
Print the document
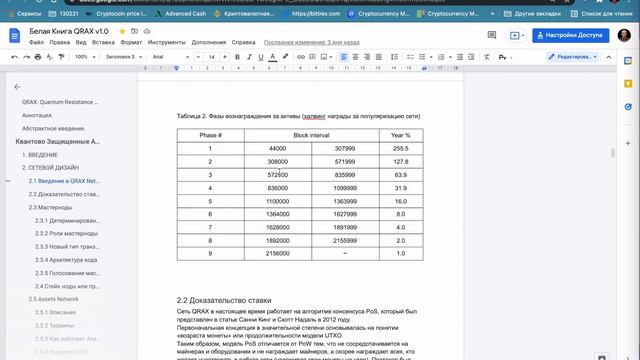tap(38, 57)
